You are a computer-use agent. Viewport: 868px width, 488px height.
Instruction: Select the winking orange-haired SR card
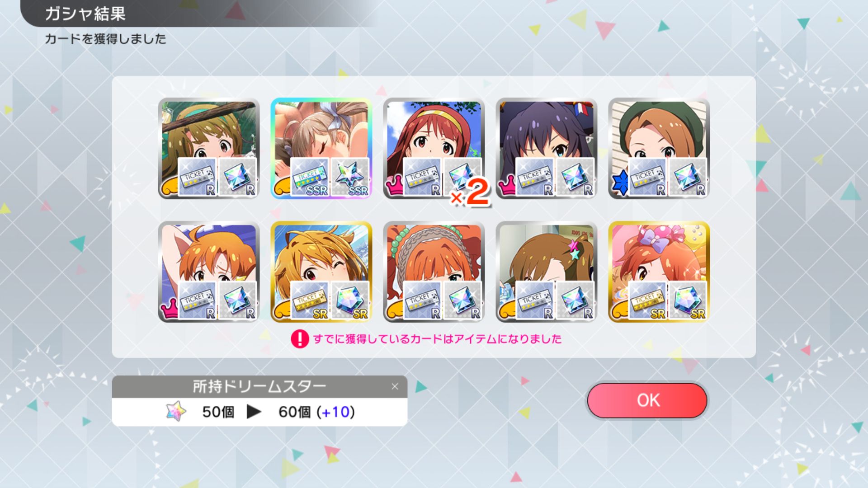[x=321, y=272]
